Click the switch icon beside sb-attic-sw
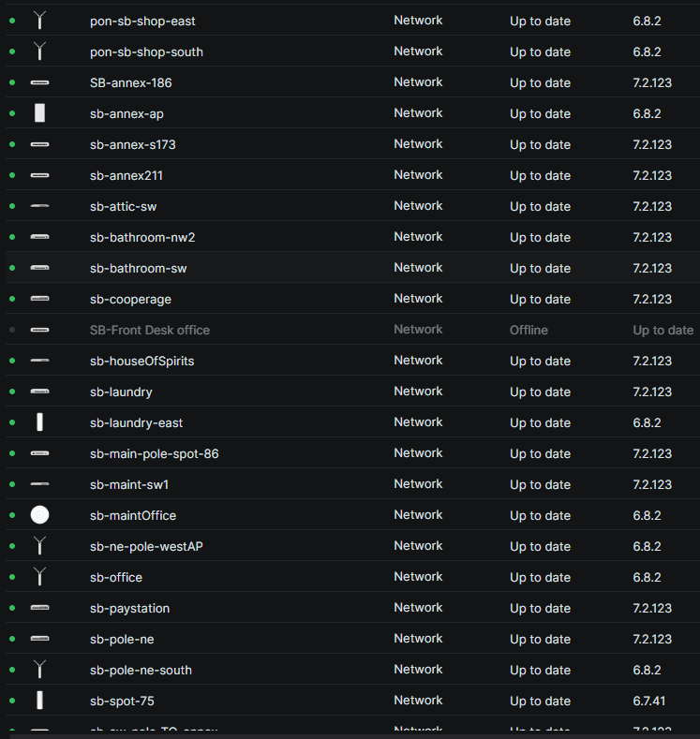 (x=39, y=206)
